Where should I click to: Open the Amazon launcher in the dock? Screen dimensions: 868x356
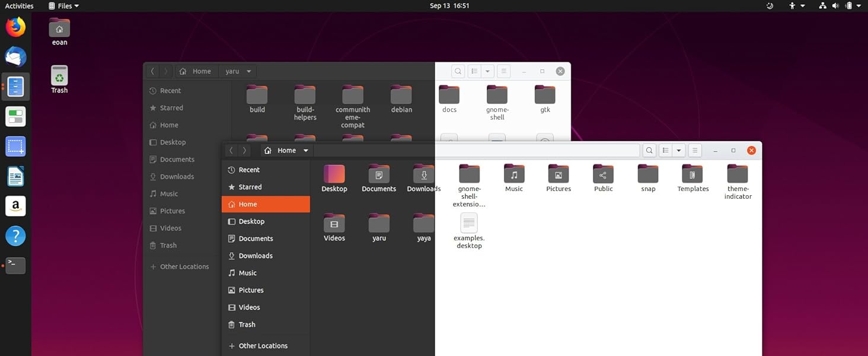(15, 206)
